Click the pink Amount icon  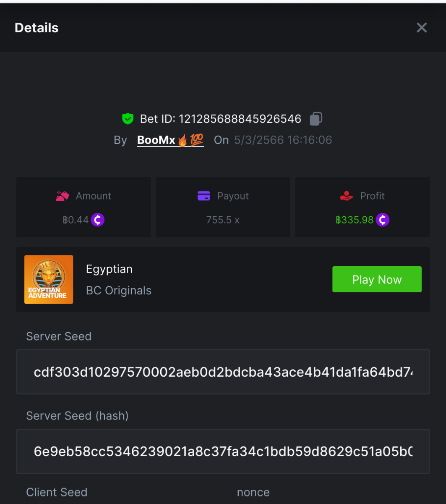[x=63, y=196]
